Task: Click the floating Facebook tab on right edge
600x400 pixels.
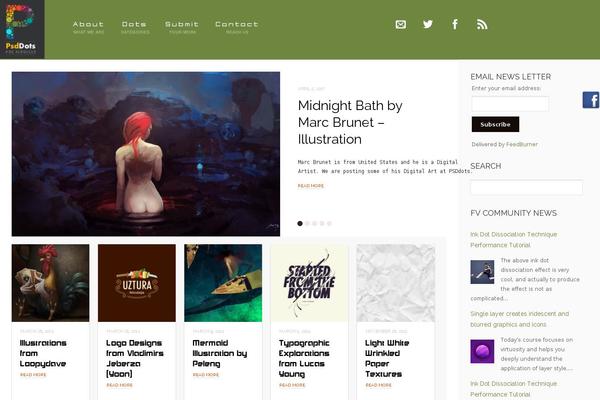Action: tap(591, 100)
